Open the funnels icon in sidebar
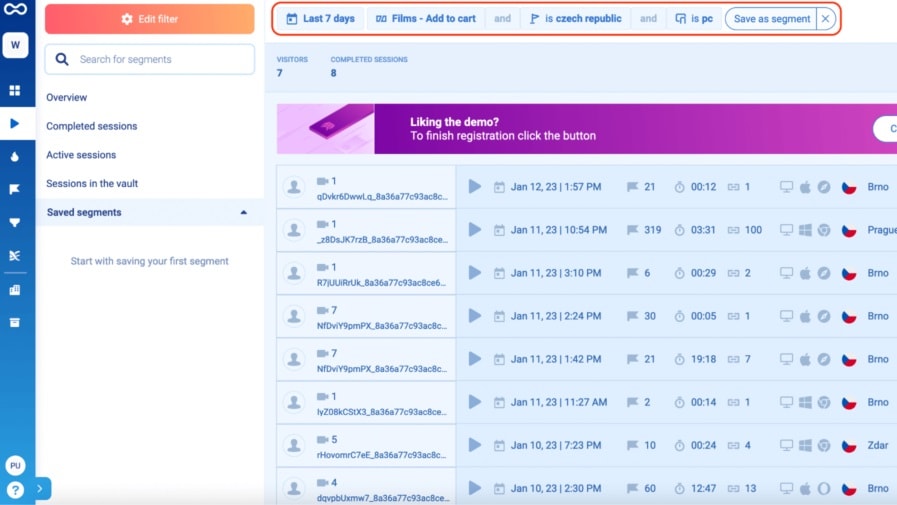 [x=15, y=222]
